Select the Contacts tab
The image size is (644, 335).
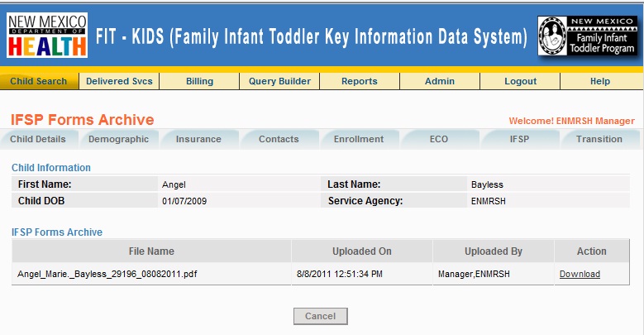(x=279, y=139)
